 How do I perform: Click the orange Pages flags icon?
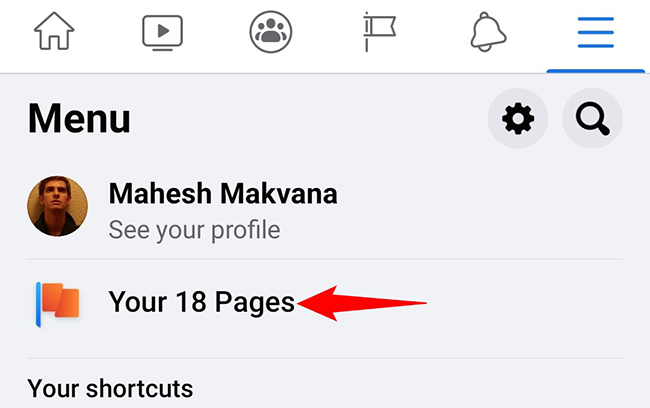[58, 301]
